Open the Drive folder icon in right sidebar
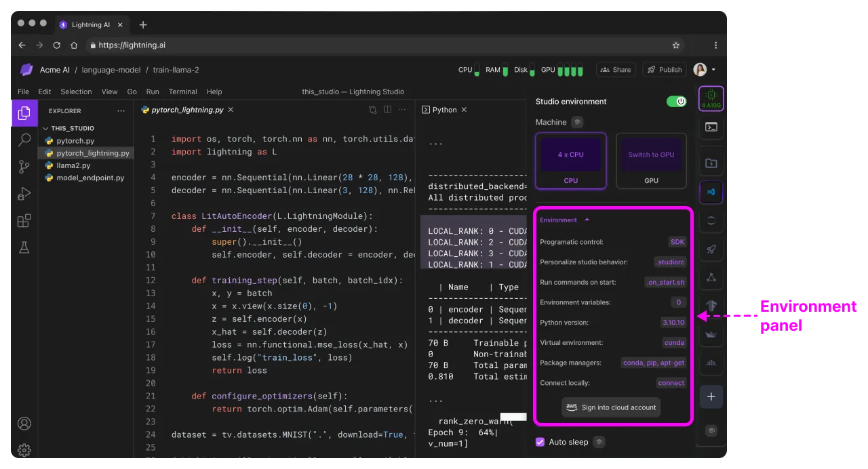The image size is (868, 469). tap(711, 163)
